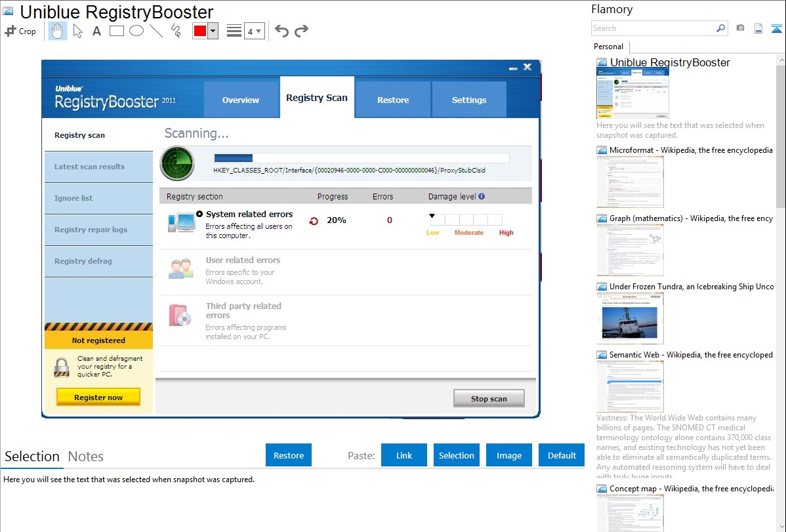Pick the rectangle drawing tool

click(117, 31)
